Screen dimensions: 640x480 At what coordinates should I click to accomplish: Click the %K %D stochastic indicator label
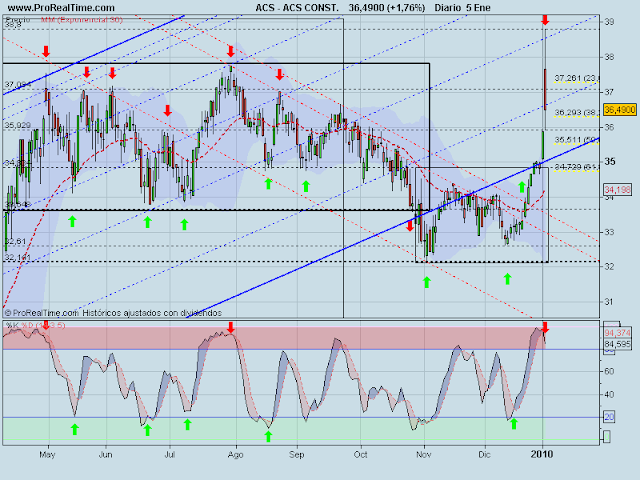tap(36, 325)
